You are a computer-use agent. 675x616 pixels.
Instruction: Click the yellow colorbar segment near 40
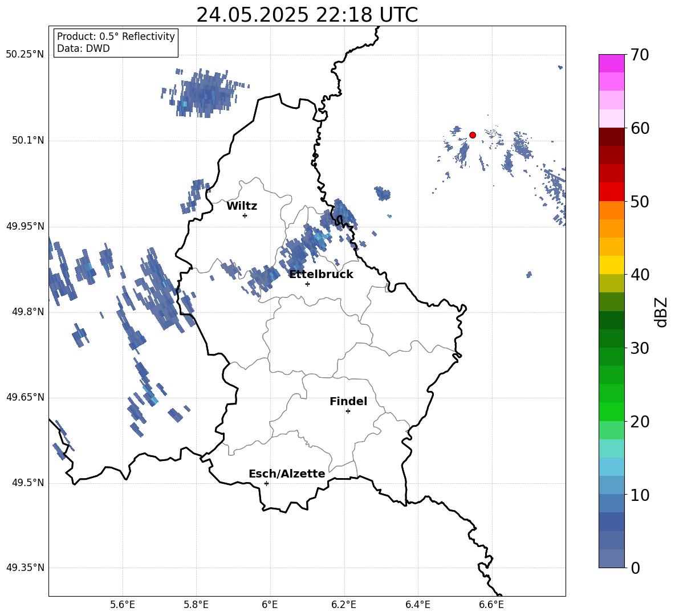[x=611, y=265]
